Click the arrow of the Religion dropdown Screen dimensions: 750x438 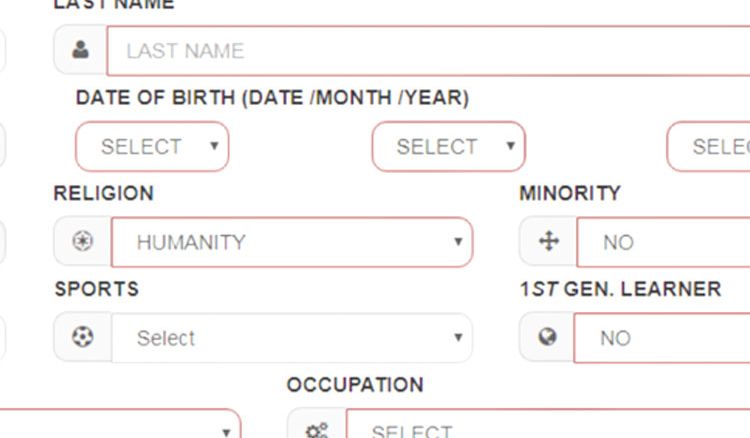click(x=458, y=241)
